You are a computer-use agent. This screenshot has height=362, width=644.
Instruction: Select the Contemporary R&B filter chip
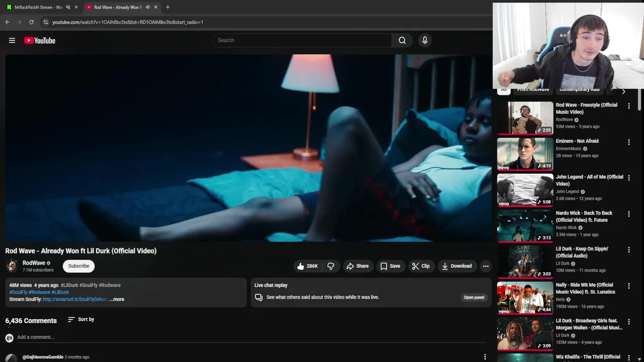pos(579,89)
